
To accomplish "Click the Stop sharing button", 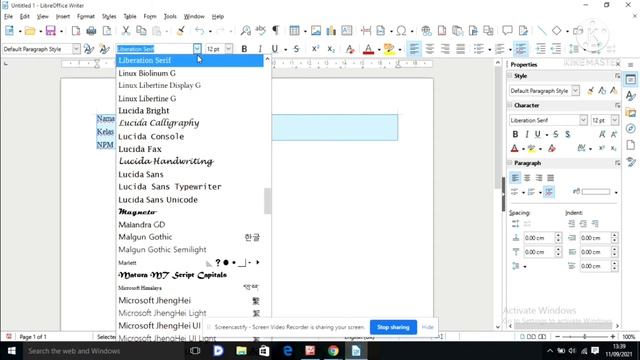I will coord(393,327).
